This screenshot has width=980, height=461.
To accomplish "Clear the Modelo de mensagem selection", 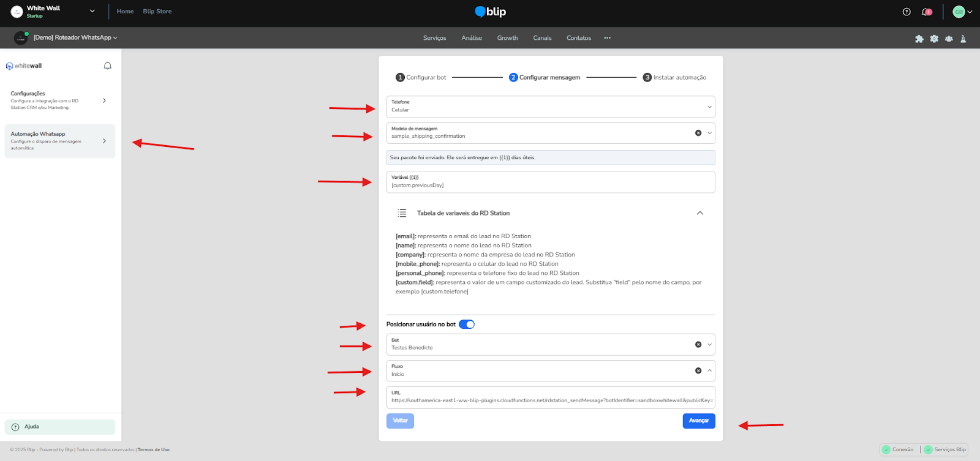I will click(x=698, y=133).
